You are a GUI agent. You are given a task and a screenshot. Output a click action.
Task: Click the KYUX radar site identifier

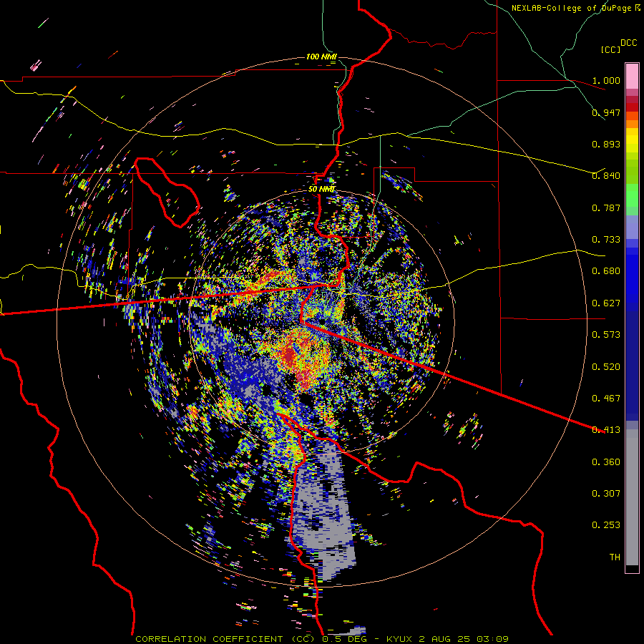(x=399, y=639)
